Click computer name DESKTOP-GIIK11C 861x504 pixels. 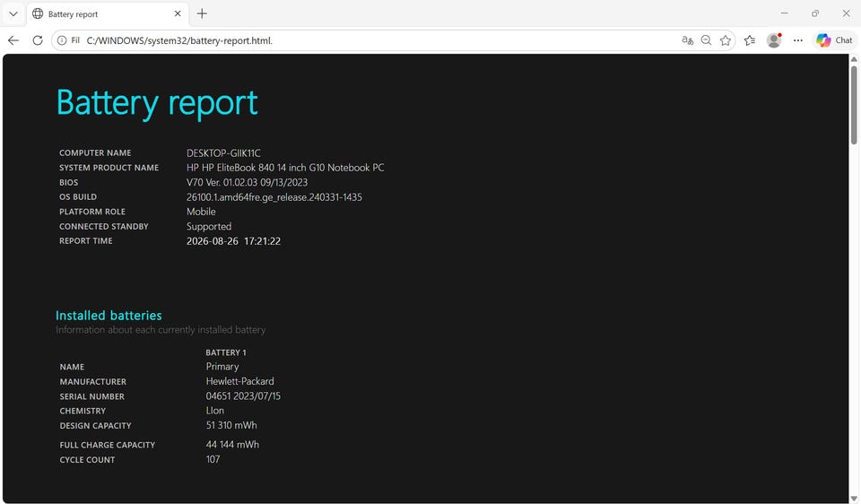223,153
